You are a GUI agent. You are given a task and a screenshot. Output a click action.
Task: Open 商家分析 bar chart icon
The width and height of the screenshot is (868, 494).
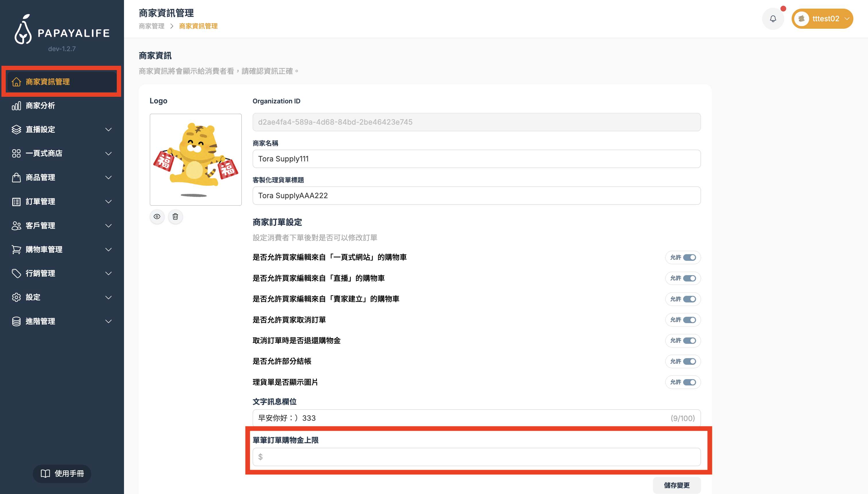(x=16, y=105)
